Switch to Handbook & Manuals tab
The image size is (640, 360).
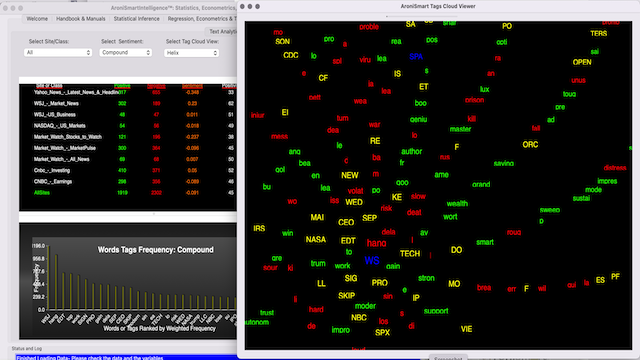[x=80, y=19]
